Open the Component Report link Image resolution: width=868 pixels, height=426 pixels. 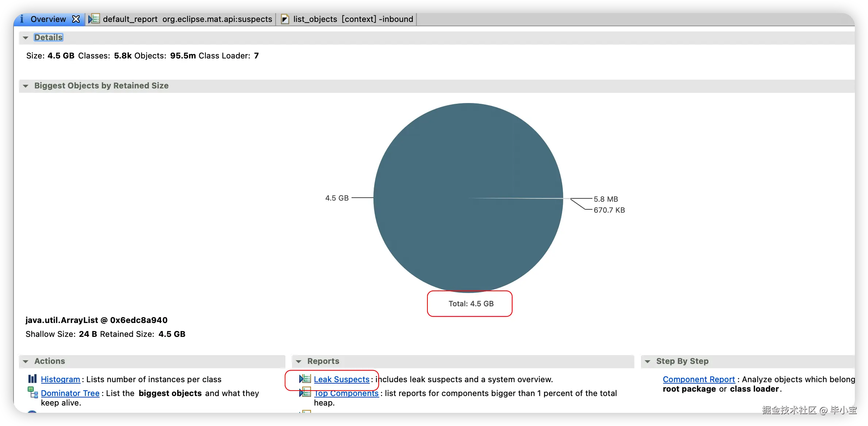click(699, 379)
